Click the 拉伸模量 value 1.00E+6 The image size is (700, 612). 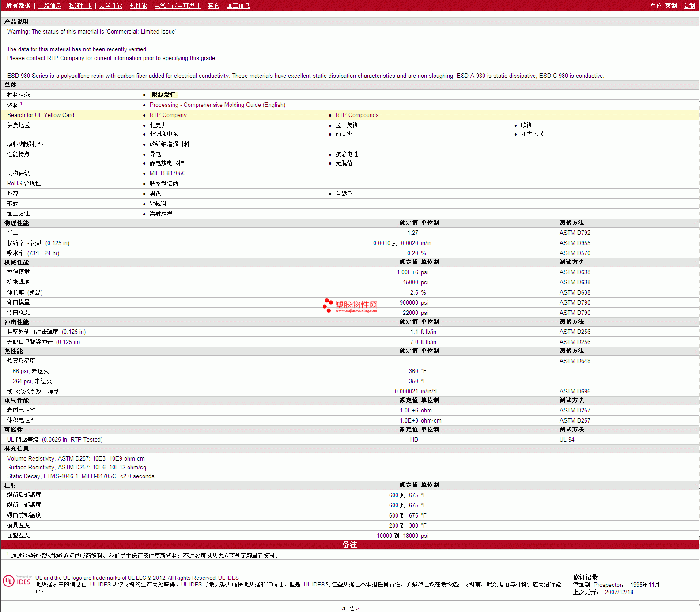[x=407, y=272]
